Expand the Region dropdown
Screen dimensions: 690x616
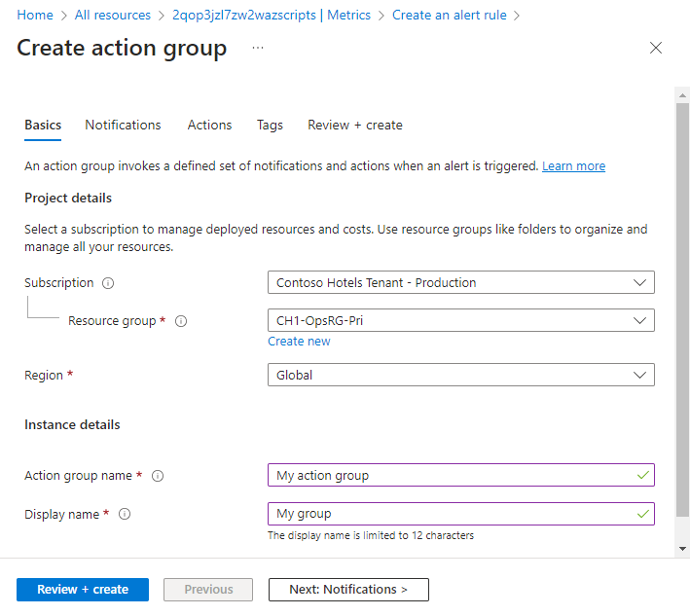click(x=460, y=375)
